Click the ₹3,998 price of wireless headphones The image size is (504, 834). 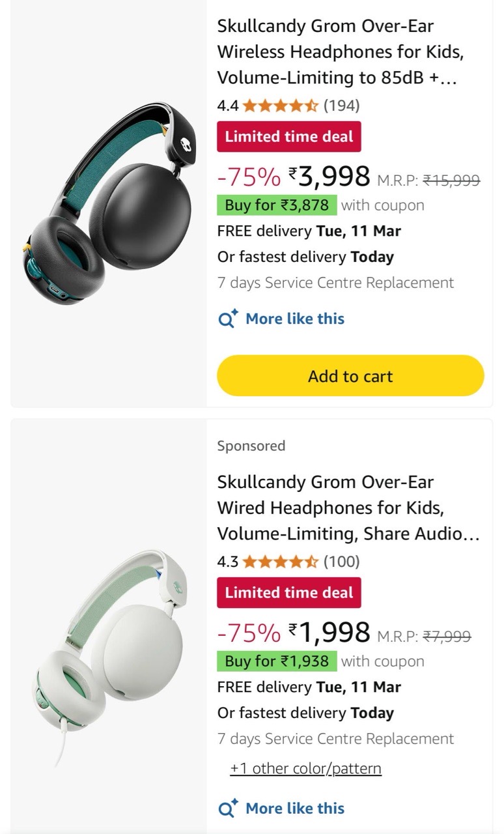(x=329, y=175)
